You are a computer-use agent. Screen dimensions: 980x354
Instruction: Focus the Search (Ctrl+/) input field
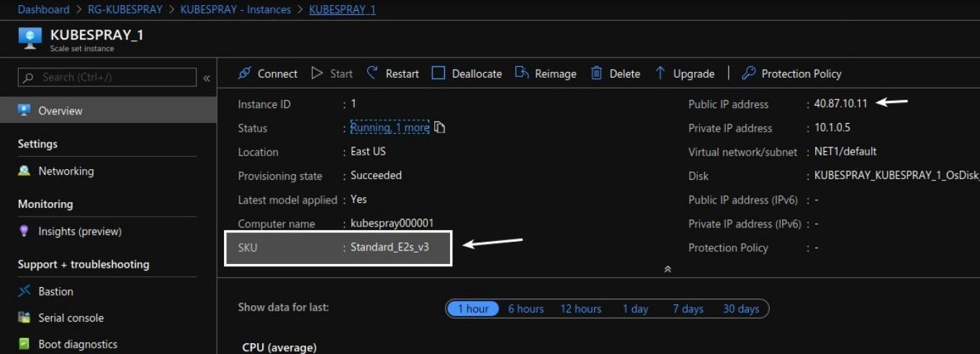107,77
